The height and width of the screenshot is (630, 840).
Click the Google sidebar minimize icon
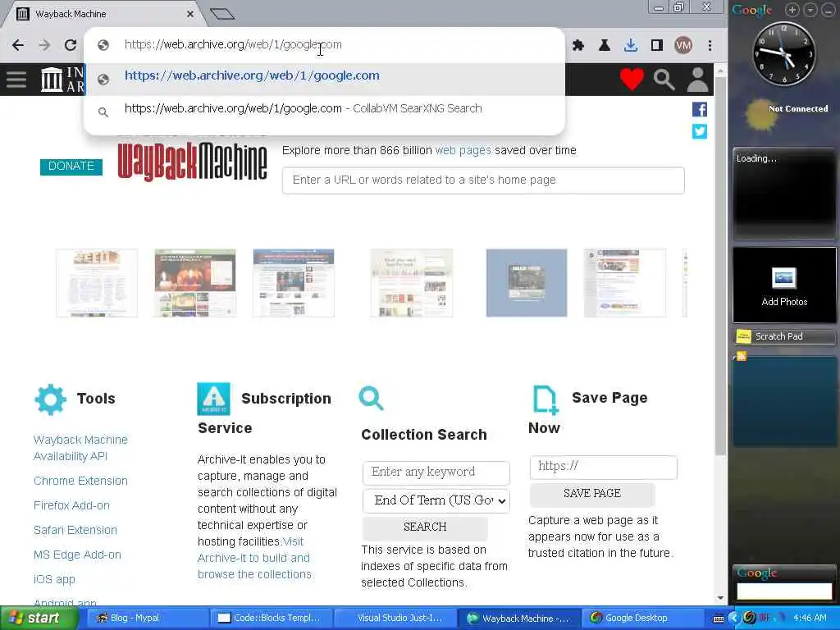click(x=828, y=10)
